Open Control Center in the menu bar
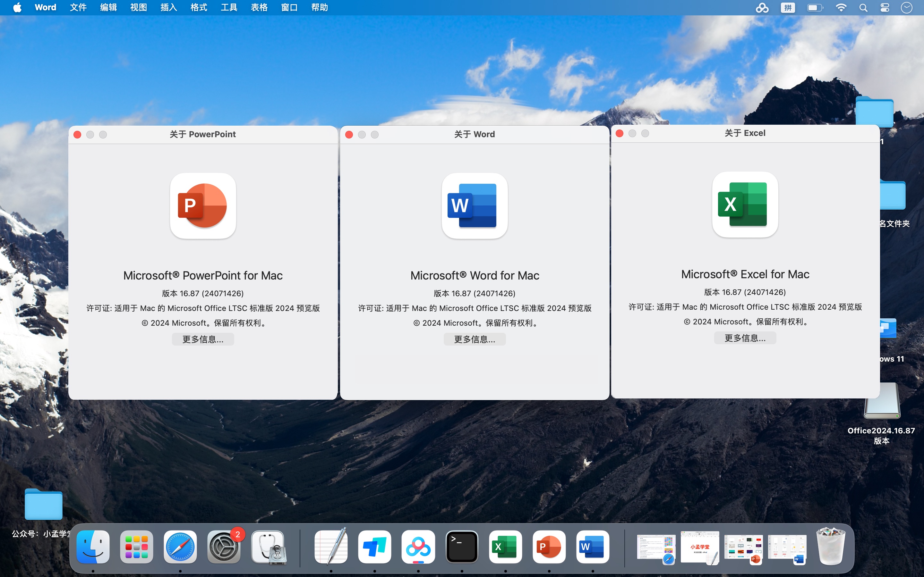The width and height of the screenshot is (924, 577). (885, 7)
